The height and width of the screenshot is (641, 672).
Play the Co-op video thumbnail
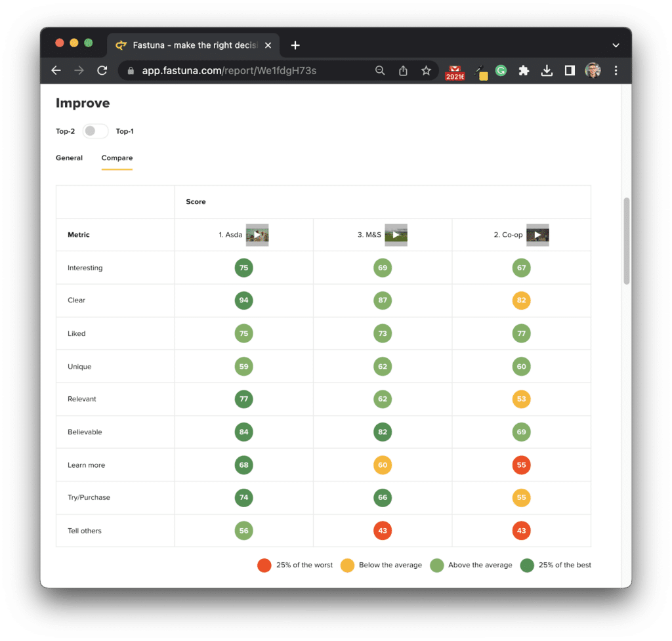point(537,235)
